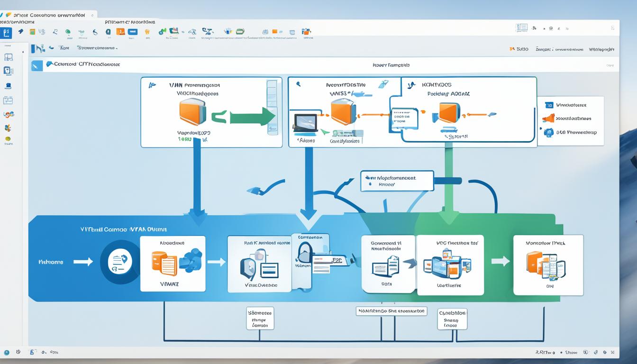Click the big green arrow in first diagram box
The image size is (637, 364).
click(252, 117)
